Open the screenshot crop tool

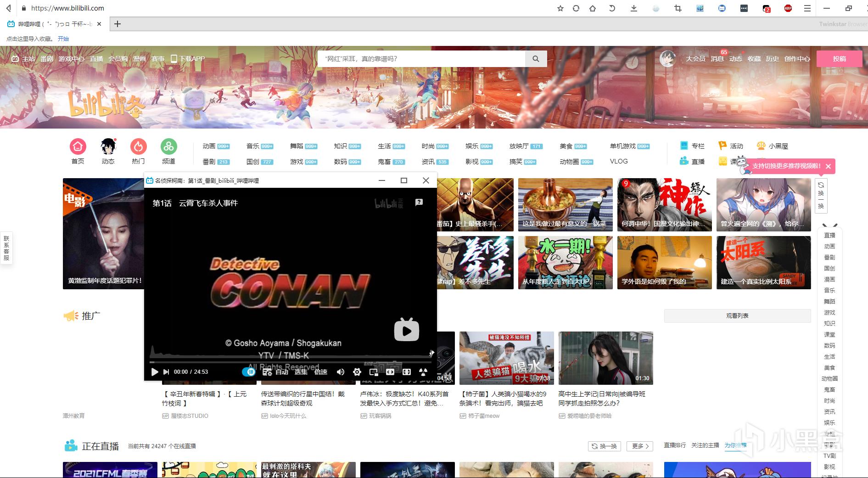678,8
